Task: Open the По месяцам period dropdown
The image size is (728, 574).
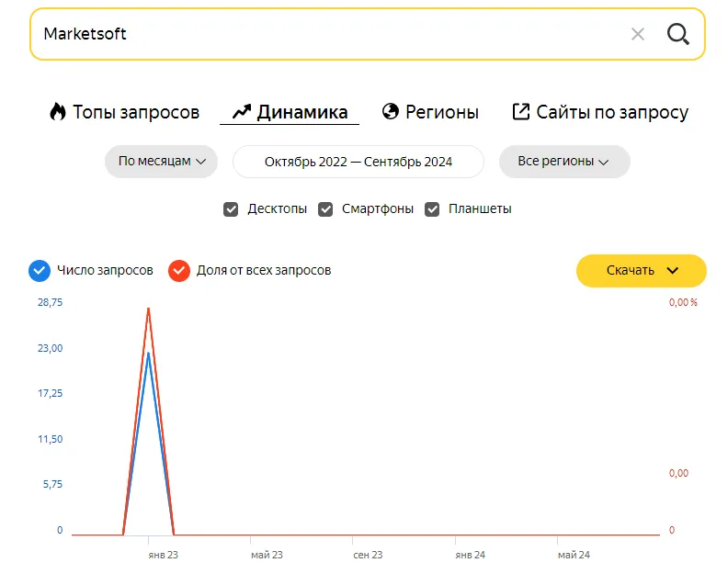Action: (x=161, y=162)
